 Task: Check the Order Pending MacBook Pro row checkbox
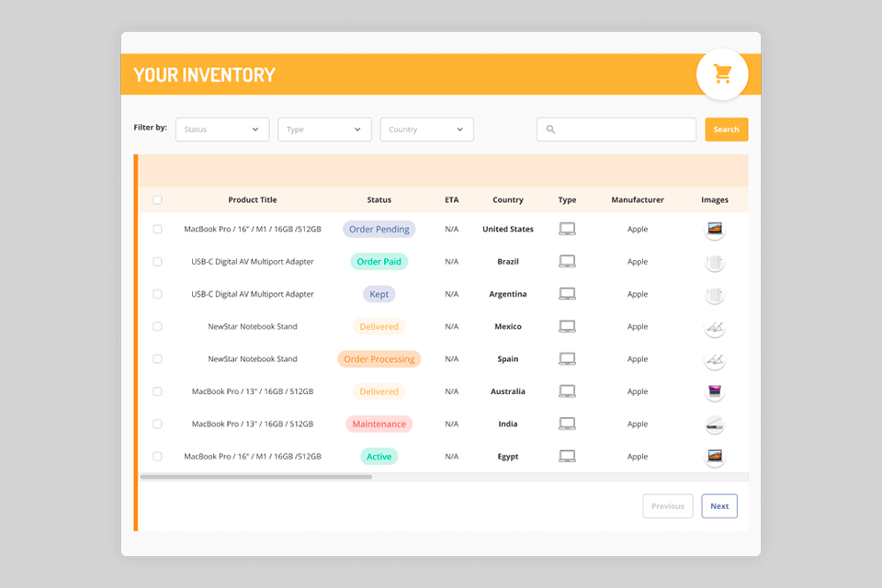(157, 230)
